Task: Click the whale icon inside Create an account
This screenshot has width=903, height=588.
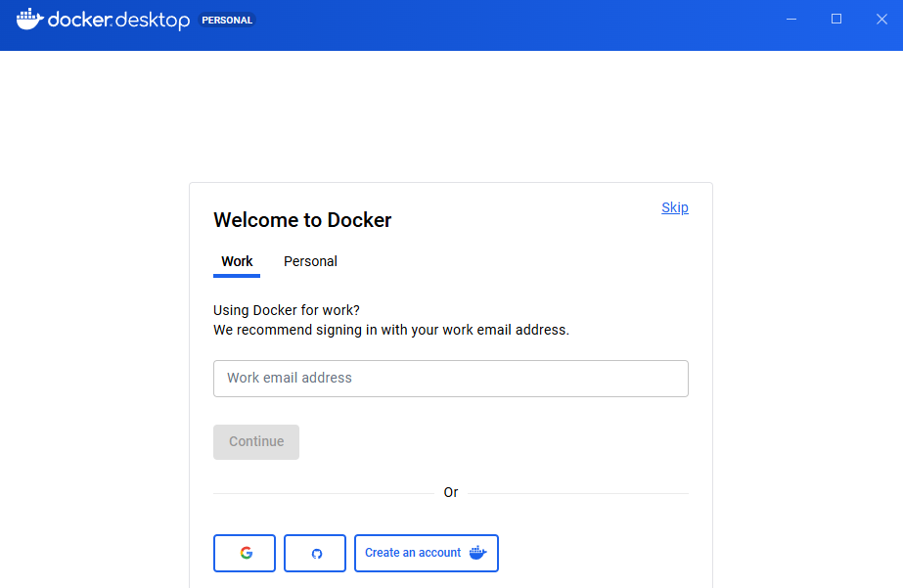Action: click(477, 553)
